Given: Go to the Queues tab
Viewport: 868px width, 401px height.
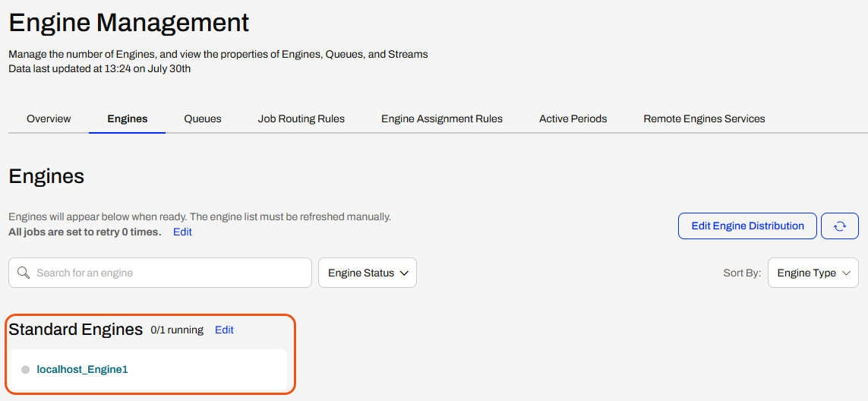Looking at the screenshot, I should tap(203, 118).
